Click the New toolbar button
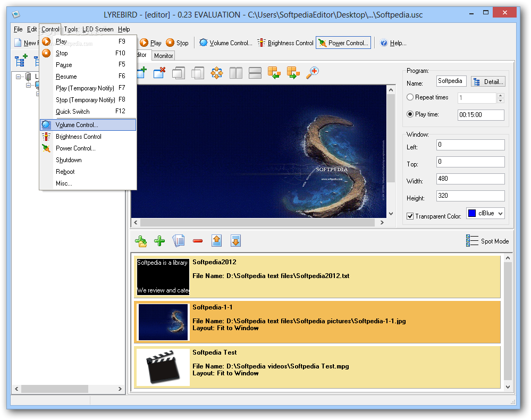531x420 pixels. click(27, 43)
